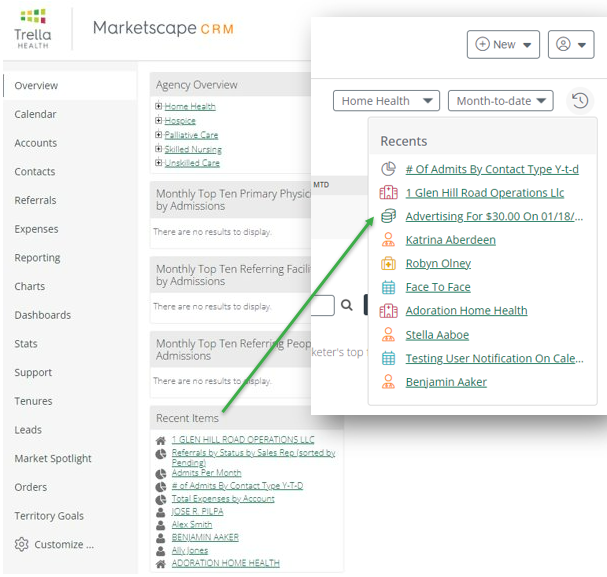Click the search input field
This screenshot has height=577, width=607.
(x=322, y=305)
